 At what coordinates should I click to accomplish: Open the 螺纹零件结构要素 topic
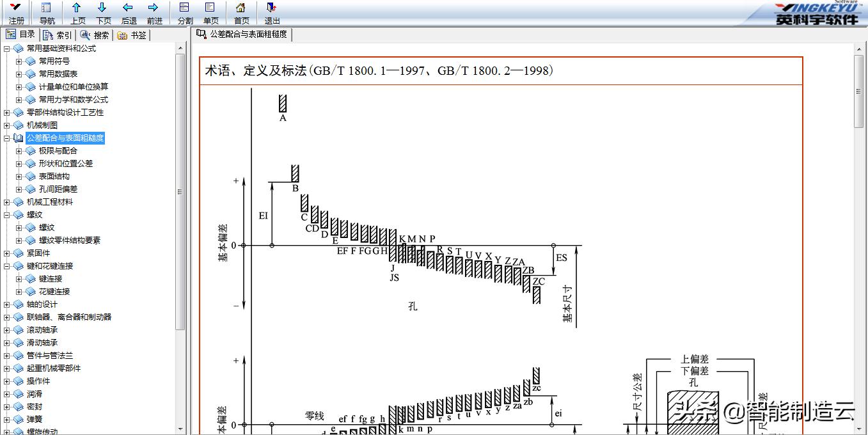(x=70, y=241)
